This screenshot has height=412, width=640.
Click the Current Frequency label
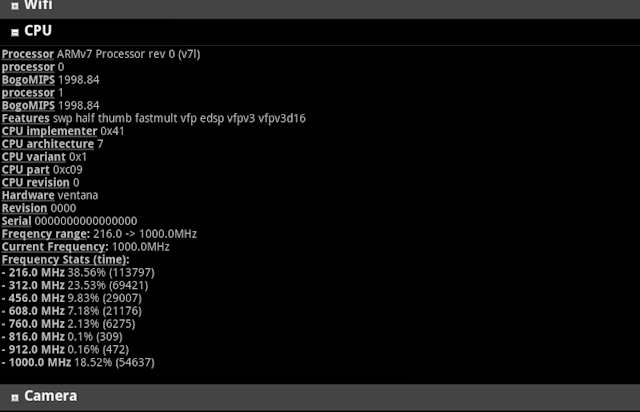(x=55, y=247)
